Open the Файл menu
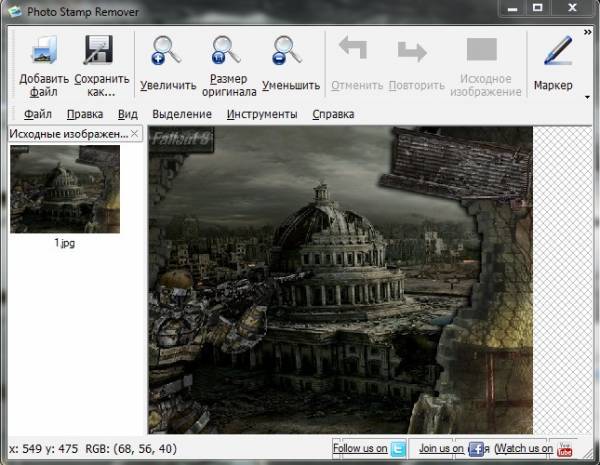The width and height of the screenshot is (600, 465). click(x=38, y=114)
